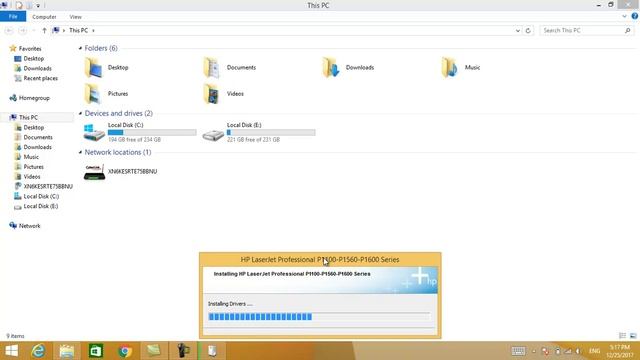This screenshot has width=640, height=360.
Task: Select Desktop under Favorites in sidebar
Action: (x=33, y=58)
